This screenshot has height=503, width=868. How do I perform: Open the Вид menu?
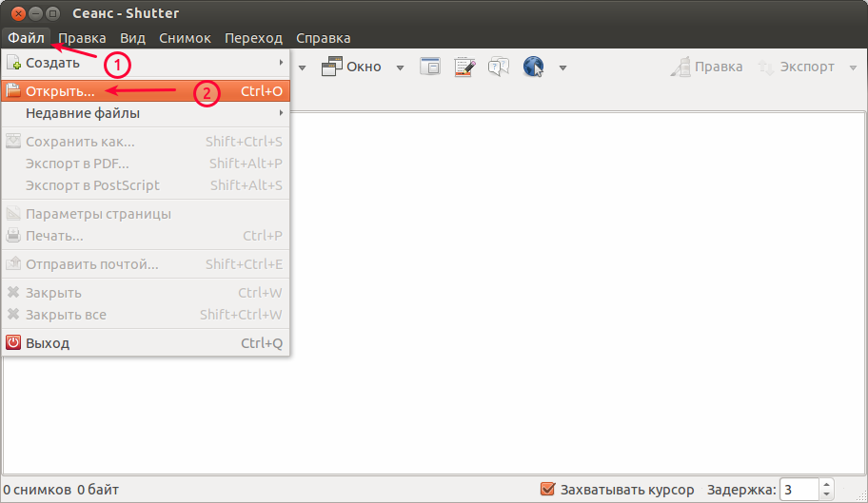tap(133, 38)
